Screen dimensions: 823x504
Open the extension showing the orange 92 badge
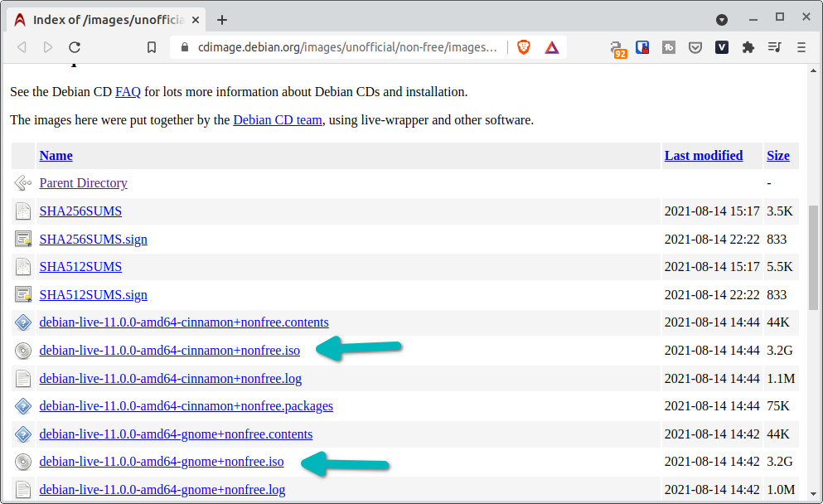(x=619, y=47)
